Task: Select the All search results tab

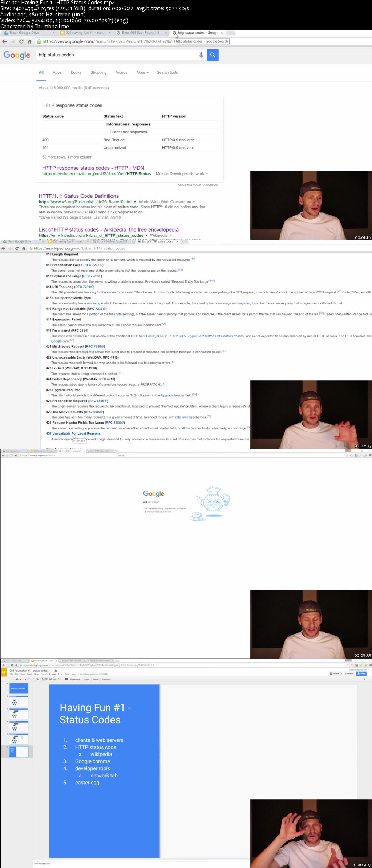Action: (x=41, y=72)
